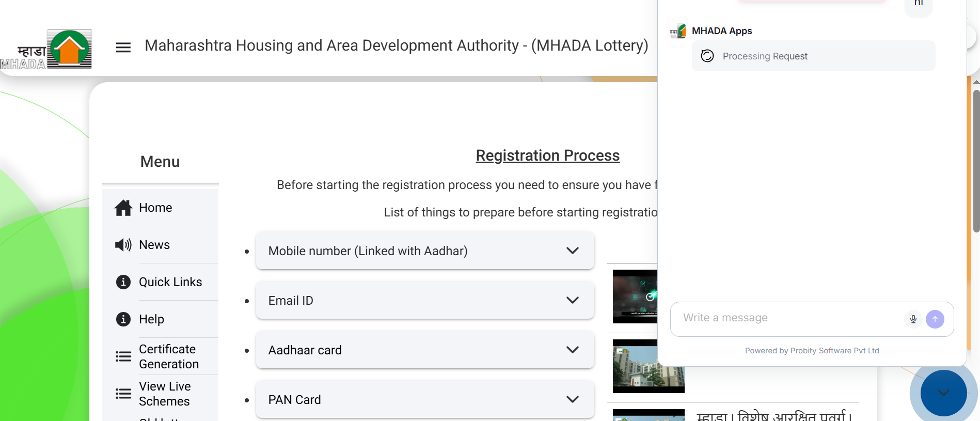980x421 pixels.
Task: Click the News speaker icon
Action: [x=123, y=245]
